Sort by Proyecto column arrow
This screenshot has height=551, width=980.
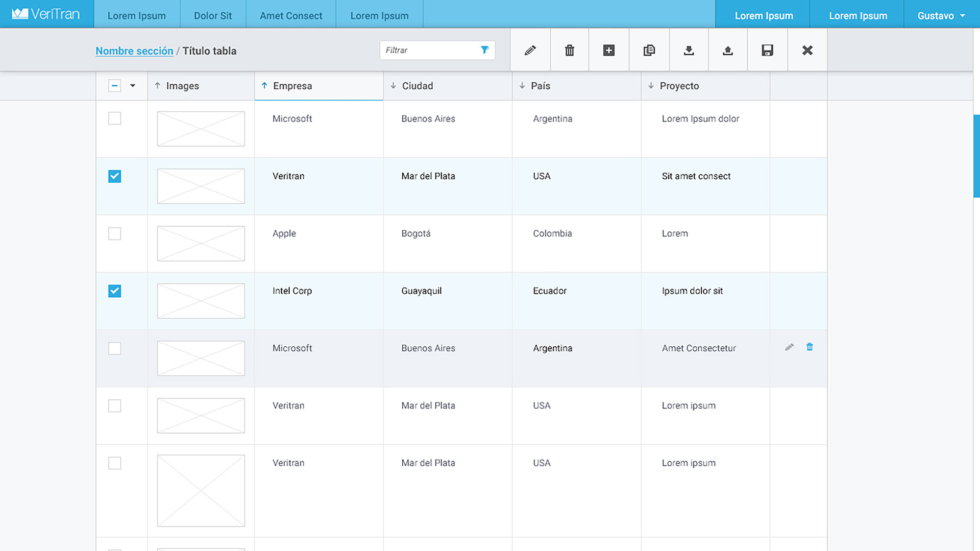pos(651,86)
